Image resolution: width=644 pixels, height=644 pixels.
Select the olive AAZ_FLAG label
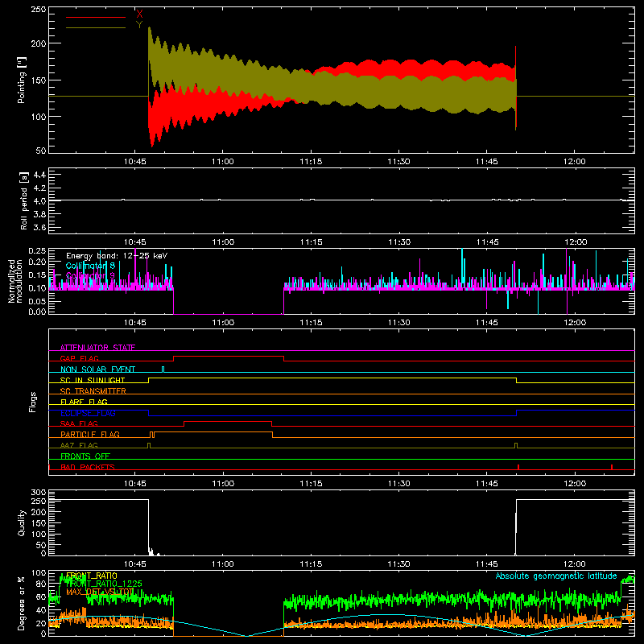tap(79, 445)
